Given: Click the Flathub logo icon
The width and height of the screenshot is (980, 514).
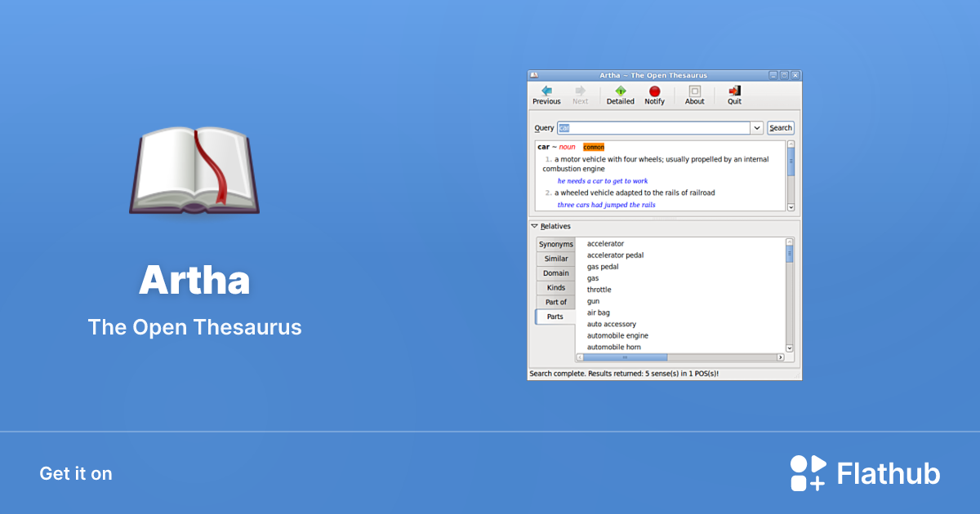Looking at the screenshot, I should pos(807,472).
